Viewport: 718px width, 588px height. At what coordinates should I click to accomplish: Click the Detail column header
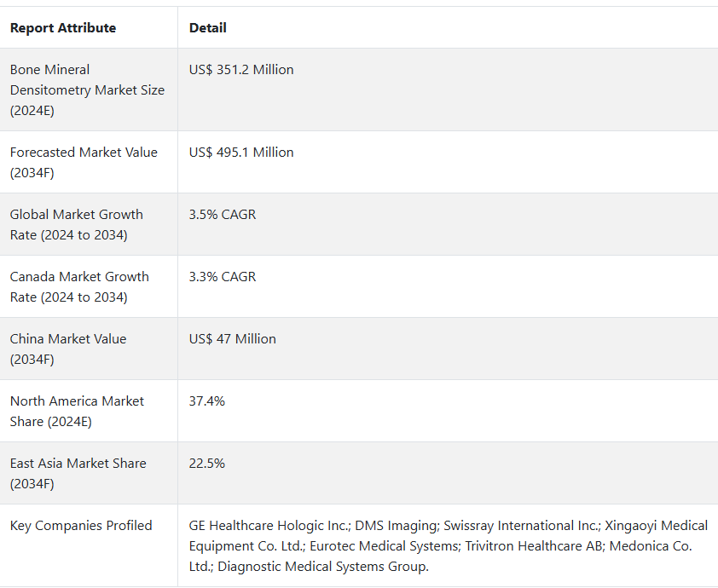[x=208, y=28]
